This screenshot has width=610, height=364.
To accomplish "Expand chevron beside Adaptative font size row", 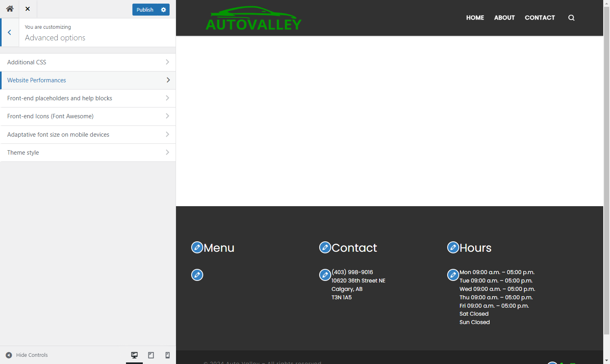I will (x=168, y=134).
